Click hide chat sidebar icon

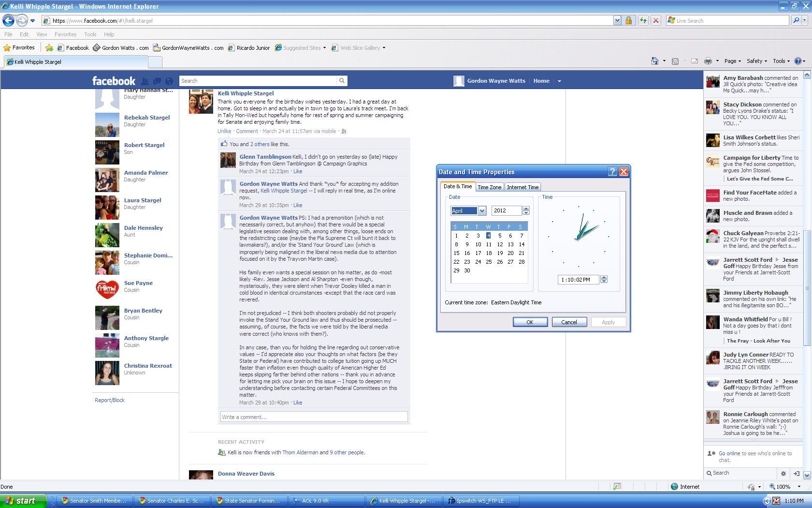point(797,473)
